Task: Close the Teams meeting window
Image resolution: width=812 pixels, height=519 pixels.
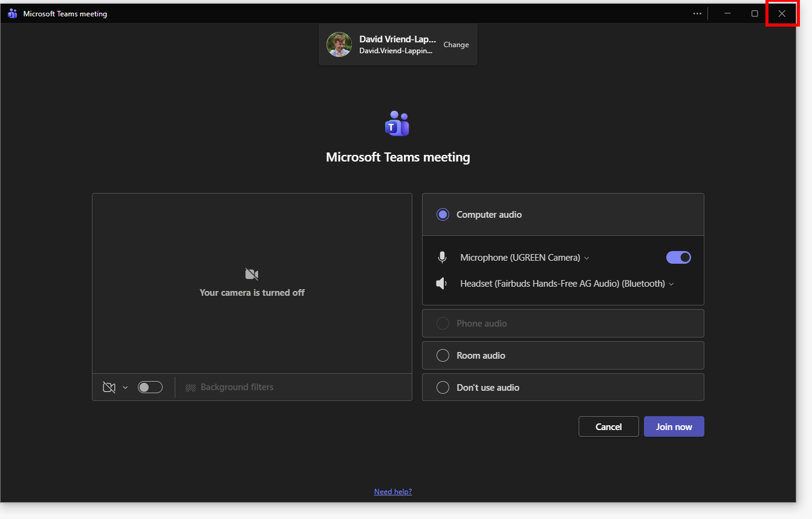Action: point(782,13)
